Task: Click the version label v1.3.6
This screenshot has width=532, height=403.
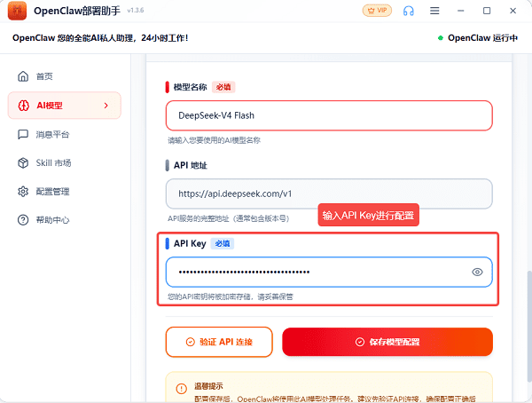Action: pos(136,11)
